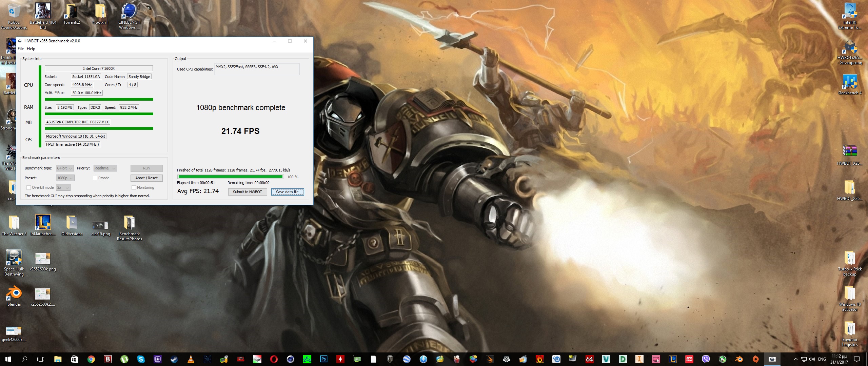Open Blender from the taskbar
This screenshot has height=366, width=868.
point(739,359)
